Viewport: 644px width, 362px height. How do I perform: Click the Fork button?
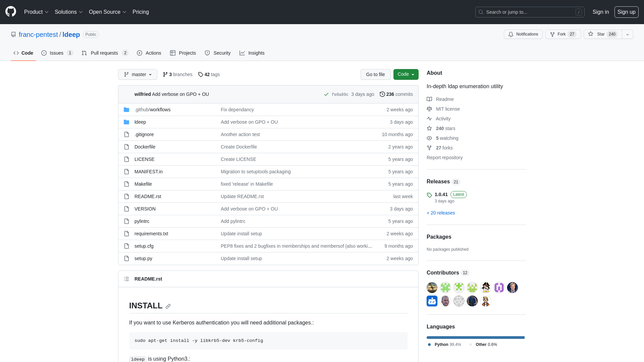(563, 34)
